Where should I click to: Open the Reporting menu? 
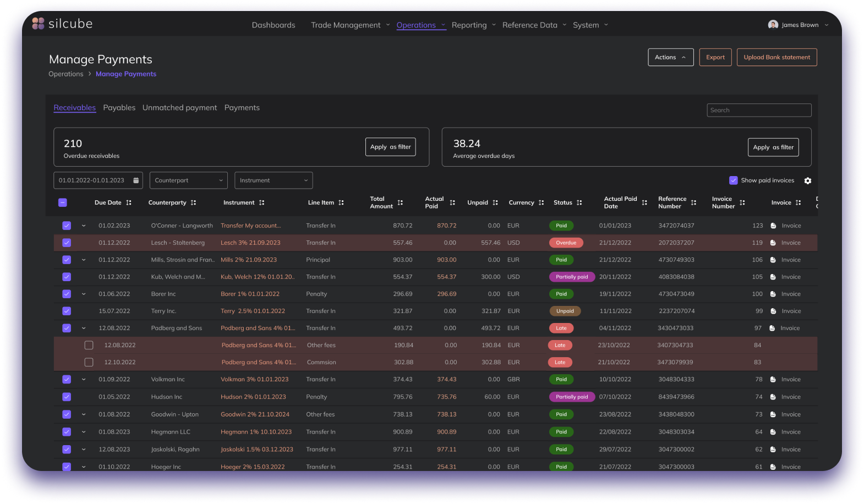coord(474,25)
